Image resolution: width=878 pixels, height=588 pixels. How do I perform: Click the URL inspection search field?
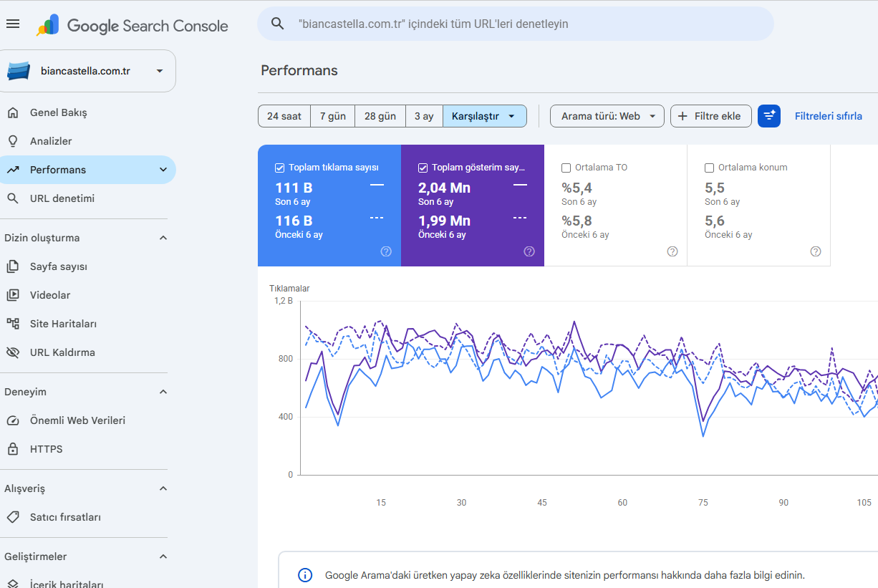(516, 24)
